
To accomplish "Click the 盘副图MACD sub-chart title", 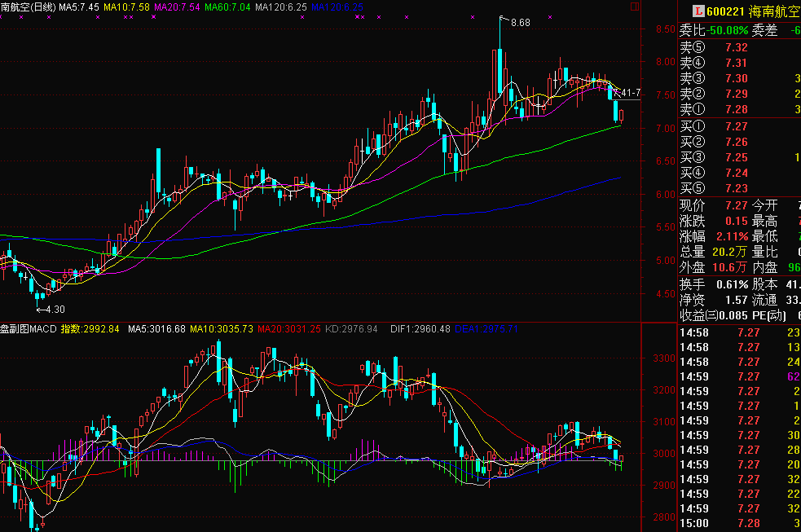I will (28, 329).
